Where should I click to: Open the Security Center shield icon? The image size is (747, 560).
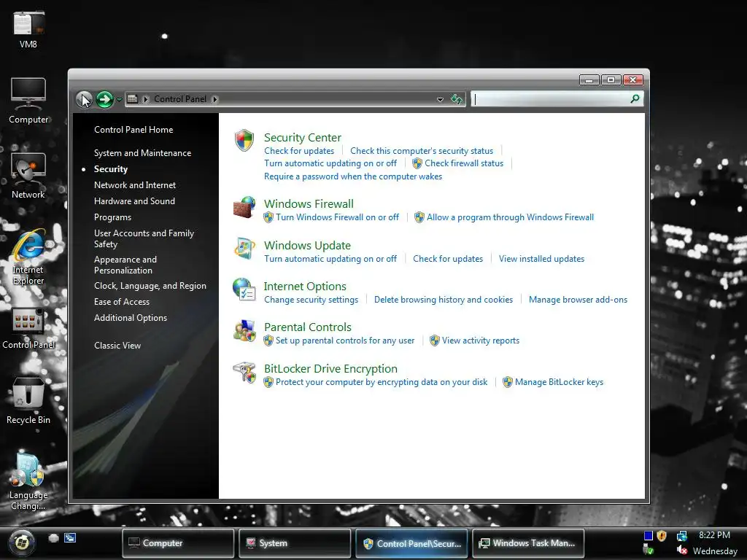[x=244, y=141]
